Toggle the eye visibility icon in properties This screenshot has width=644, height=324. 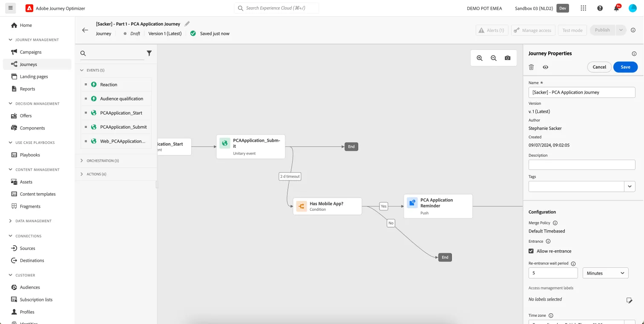(x=546, y=67)
